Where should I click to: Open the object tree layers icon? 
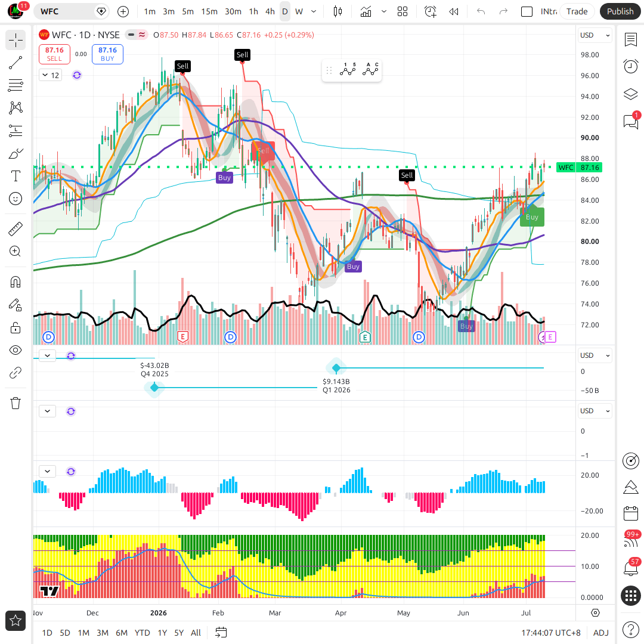click(630, 94)
